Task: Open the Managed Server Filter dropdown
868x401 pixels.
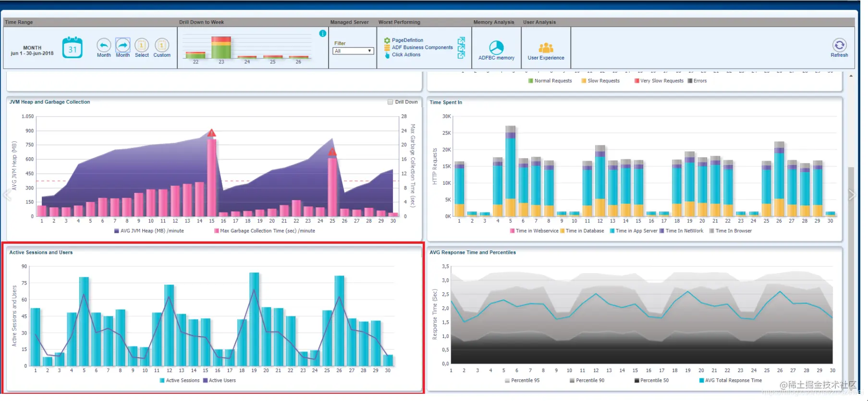Action: [x=354, y=51]
